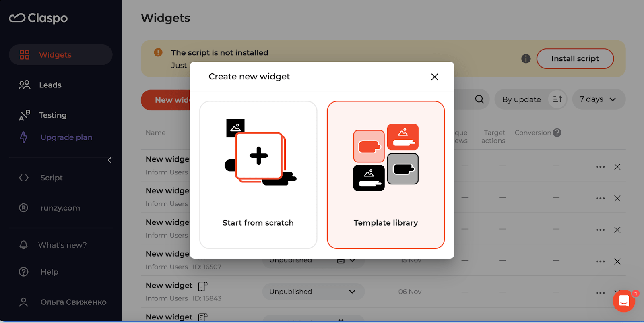Close the Create new widget dialog
Image resolution: width=644 pixels, height=323 pixels.
point(434,77)
